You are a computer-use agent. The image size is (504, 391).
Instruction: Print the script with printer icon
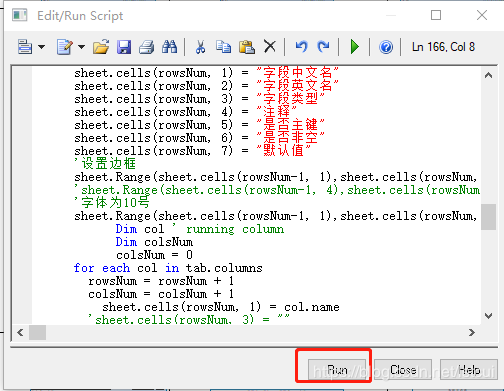(147, 47)
